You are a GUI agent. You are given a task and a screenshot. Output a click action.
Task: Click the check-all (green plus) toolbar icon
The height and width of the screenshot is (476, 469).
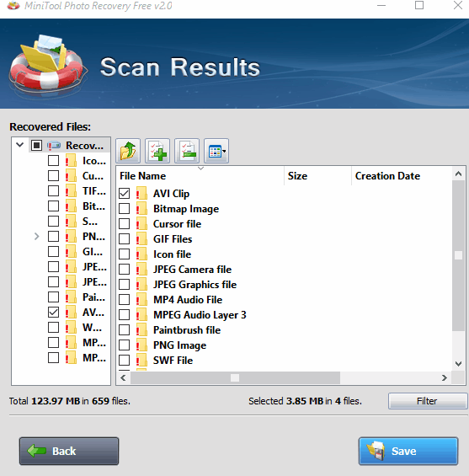[157, 151]
